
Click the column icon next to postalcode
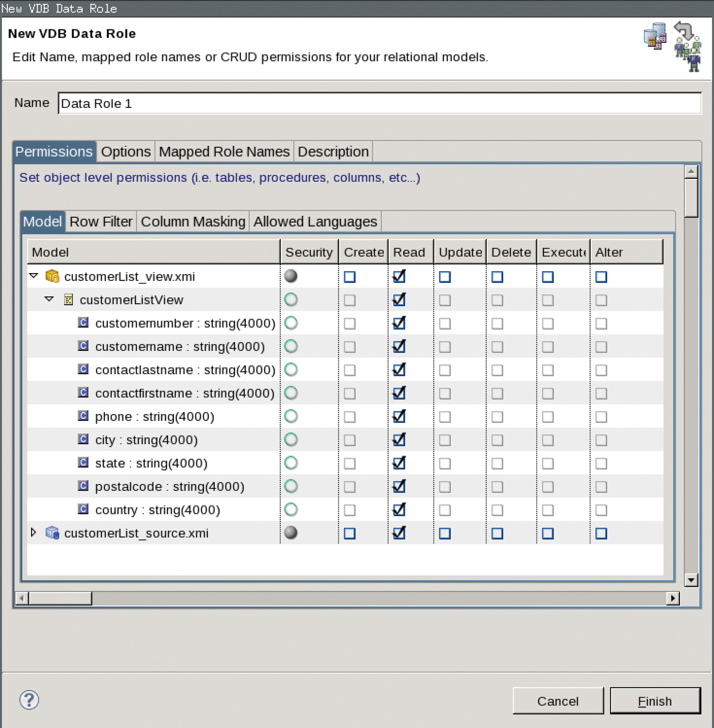coord(83,486)
